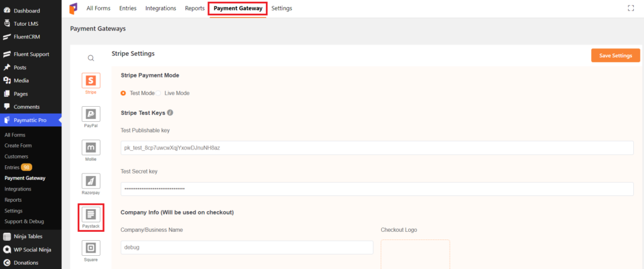The width and height of the screenshot is (644, 269).
Task: Click the Company/Business Name field
Action: 247,248
